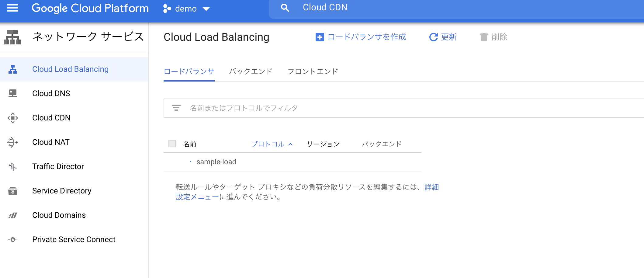Click the ネットワーク サービス header text
This screenshot has width=644, height=278.
(x=88, y=36)
